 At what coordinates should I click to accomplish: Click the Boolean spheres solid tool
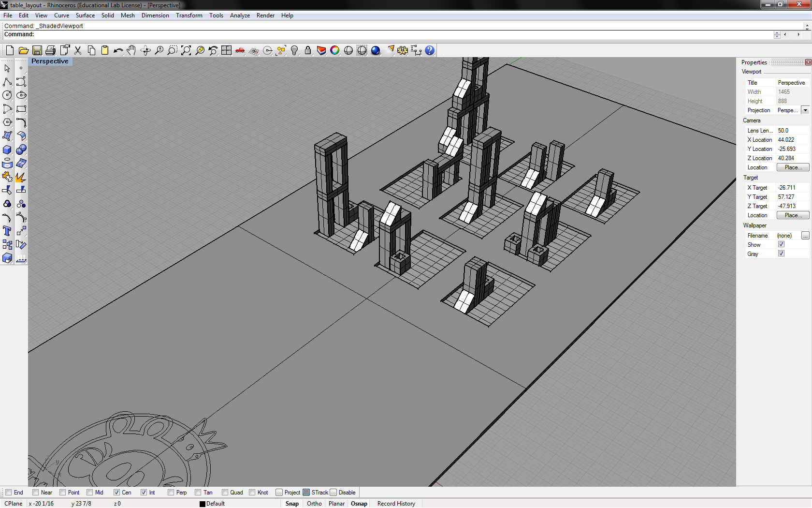click(x=21, y=149)
